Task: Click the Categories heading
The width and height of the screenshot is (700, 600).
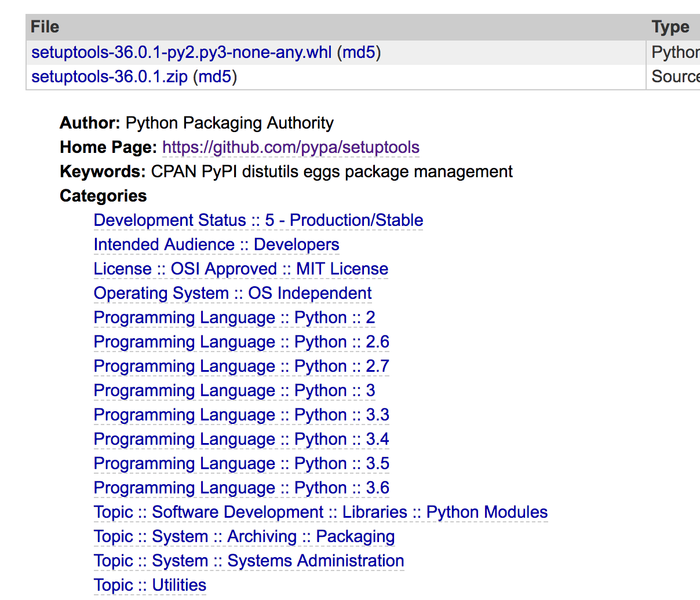Action: (103, 196)
